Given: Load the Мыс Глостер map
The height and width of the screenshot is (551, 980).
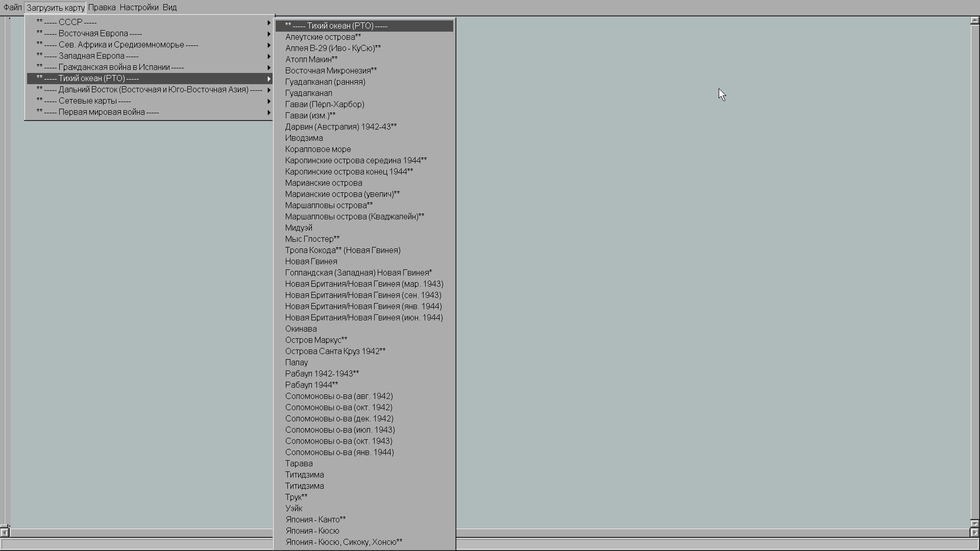Looking at the screenshot, I should [364, 239].
